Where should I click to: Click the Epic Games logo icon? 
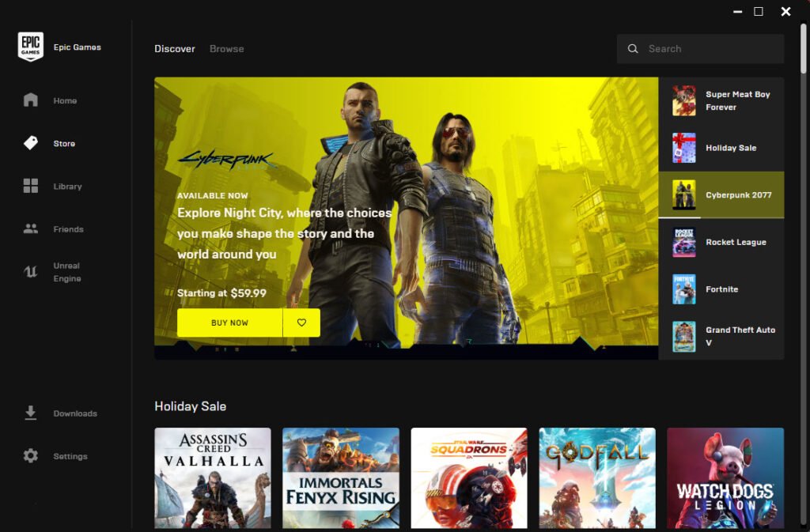(x=30, y=47)
